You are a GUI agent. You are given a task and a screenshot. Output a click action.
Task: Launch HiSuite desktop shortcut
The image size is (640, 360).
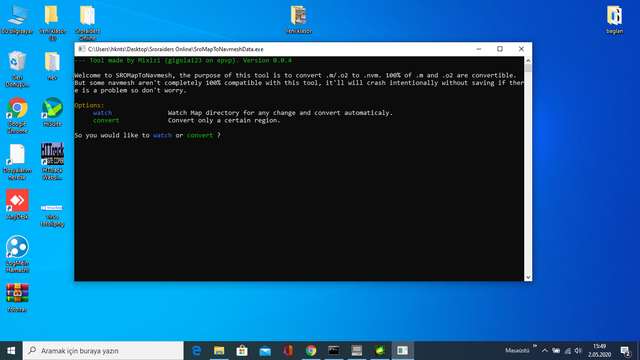(x=52, y=112)
